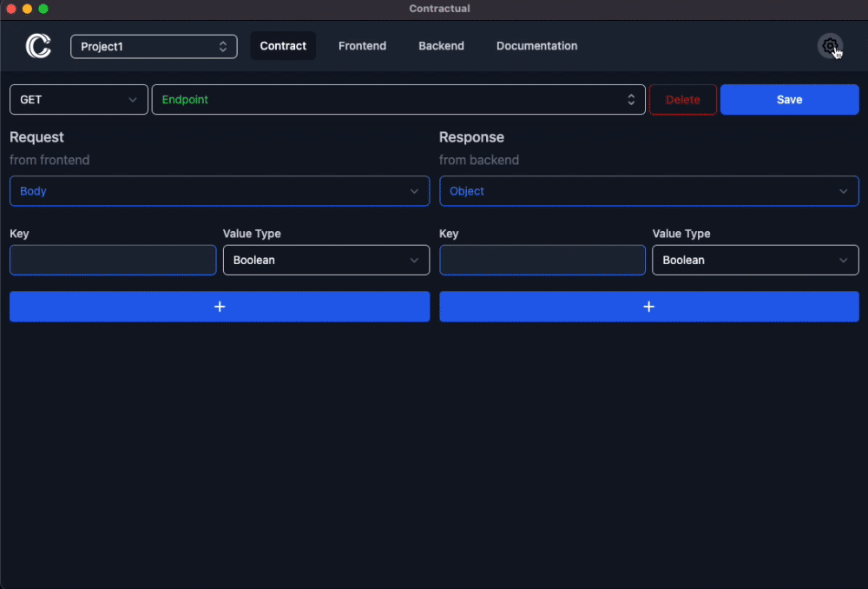
Task: Open Response Value Type Boolean dropdown
Action: coord(756,260)
